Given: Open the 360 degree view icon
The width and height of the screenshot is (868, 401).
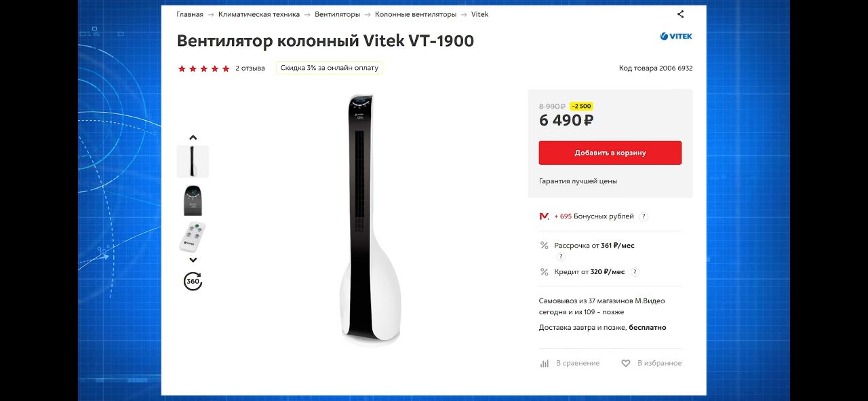Looking at the screenshot, I should coord(193,281).
